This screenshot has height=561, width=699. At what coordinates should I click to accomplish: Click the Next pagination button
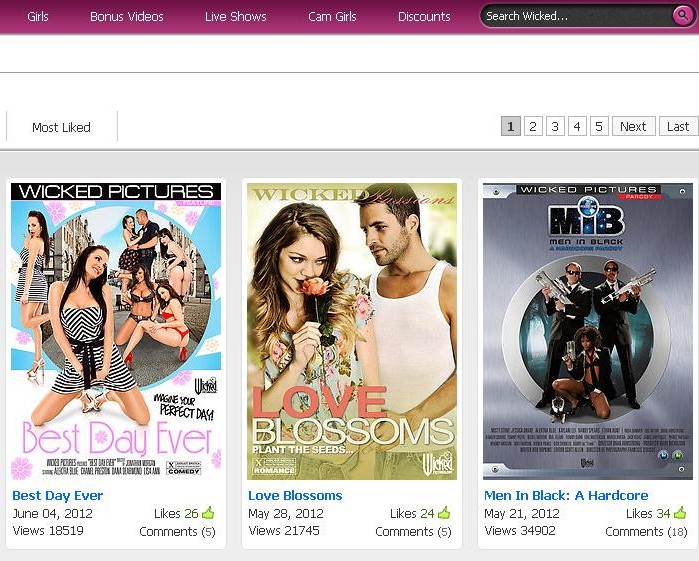633,126
